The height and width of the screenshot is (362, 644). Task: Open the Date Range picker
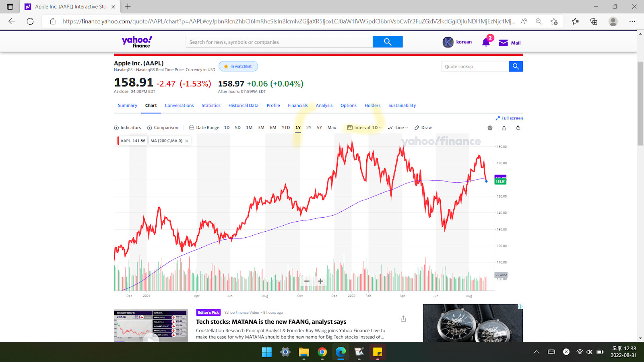[x=204, y=128]
